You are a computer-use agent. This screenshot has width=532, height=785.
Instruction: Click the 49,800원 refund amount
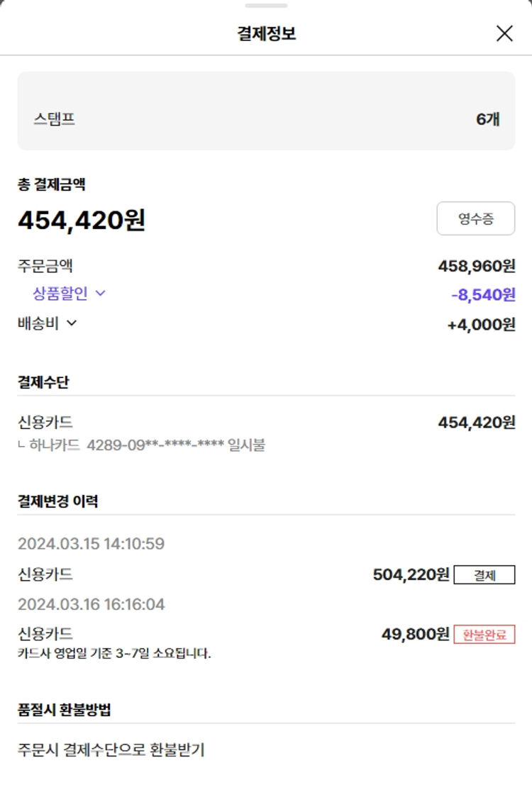(x=416, y=634)
